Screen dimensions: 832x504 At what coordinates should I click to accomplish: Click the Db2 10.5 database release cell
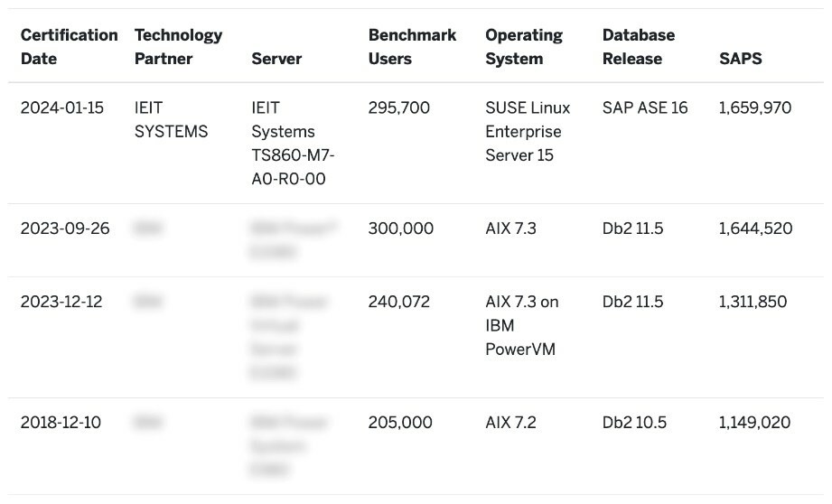tap(634, 423)
